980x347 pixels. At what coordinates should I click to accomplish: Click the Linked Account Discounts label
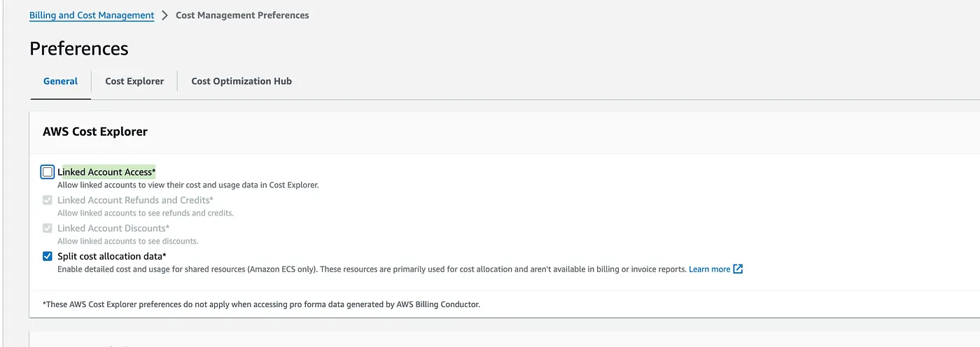coord(113,228)
